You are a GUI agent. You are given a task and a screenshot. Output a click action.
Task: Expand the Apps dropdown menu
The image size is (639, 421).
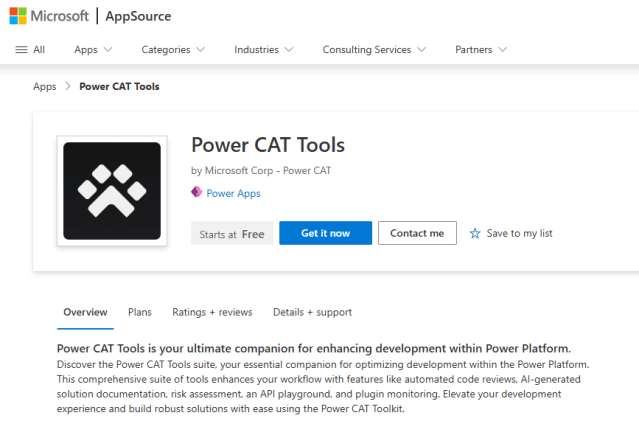[x=93, y=50]
